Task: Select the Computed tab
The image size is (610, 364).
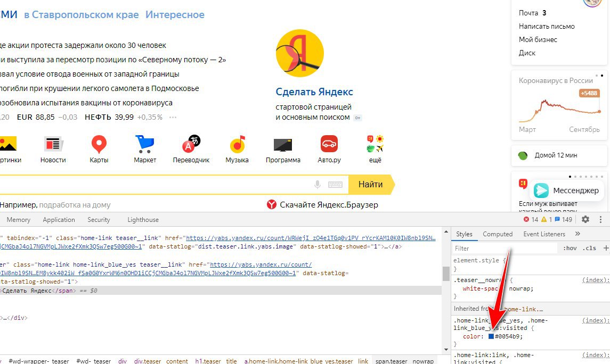Action: [x=498, y=234]
